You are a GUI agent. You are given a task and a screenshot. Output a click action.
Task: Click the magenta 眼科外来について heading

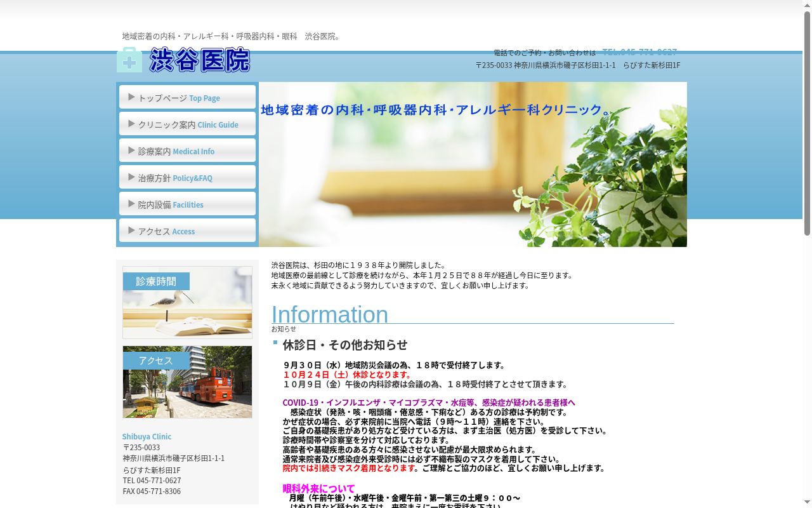(x=318, y=488)
